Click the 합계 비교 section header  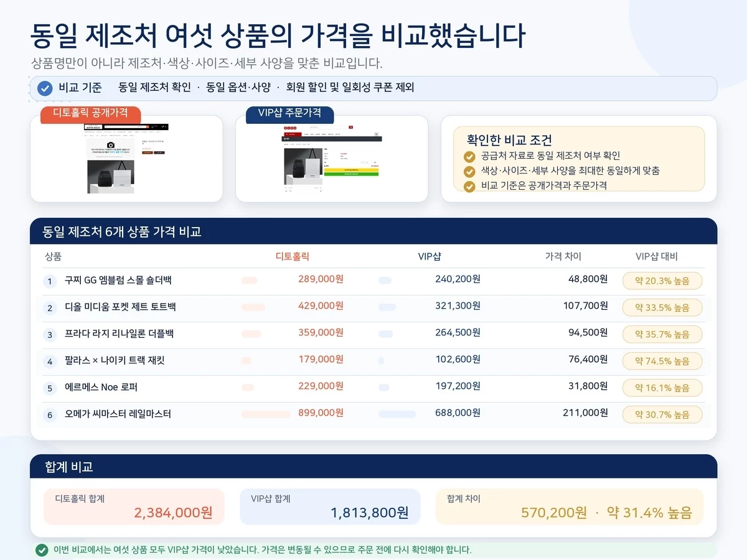point(374,467)
